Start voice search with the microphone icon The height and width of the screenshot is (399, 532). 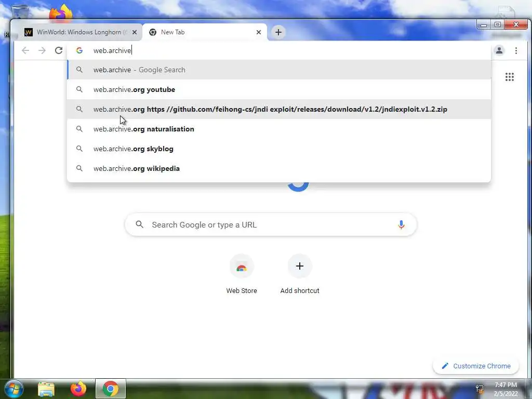point(401,224)
